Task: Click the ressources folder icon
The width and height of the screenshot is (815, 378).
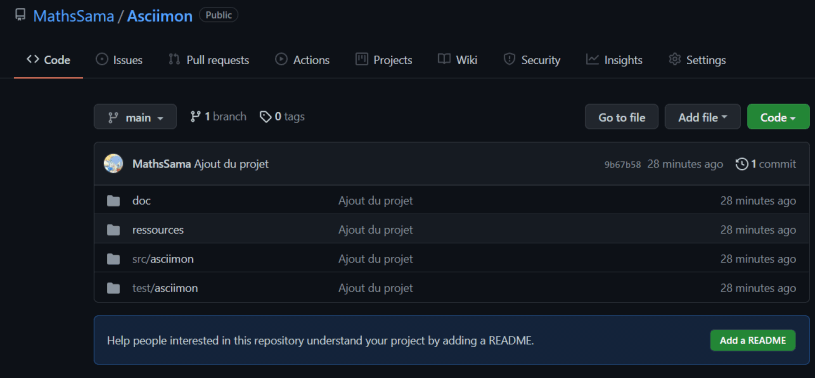Action: tap(113, 230)
